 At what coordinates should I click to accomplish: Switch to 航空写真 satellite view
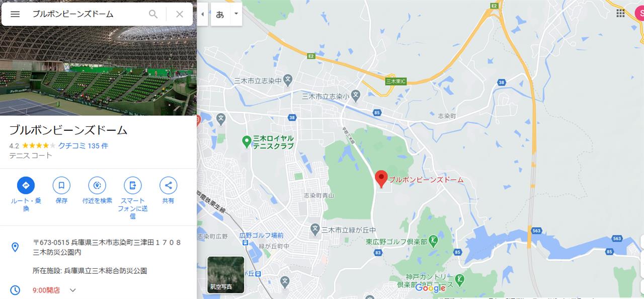tap(226, 275)
